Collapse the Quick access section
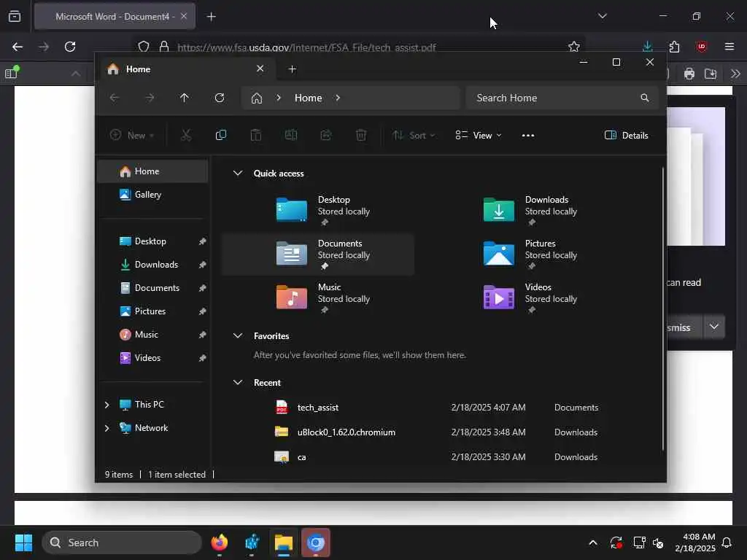This screenshot has height=560, width=747. [238, 174]
